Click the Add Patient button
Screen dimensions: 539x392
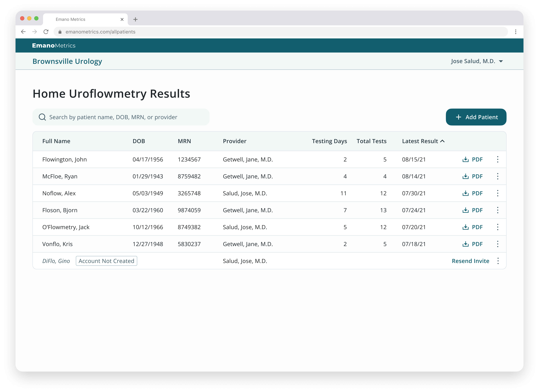click(x=476, y=117)
